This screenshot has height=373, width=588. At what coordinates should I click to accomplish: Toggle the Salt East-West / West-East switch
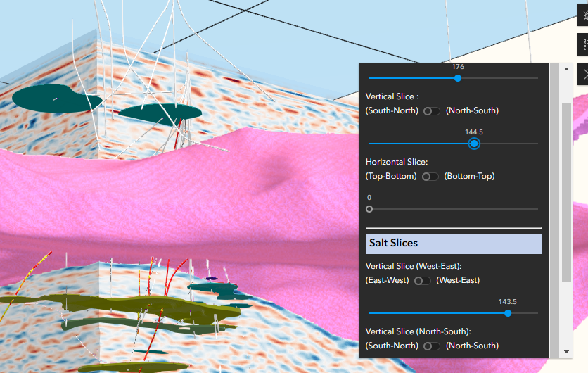[422, 281]
